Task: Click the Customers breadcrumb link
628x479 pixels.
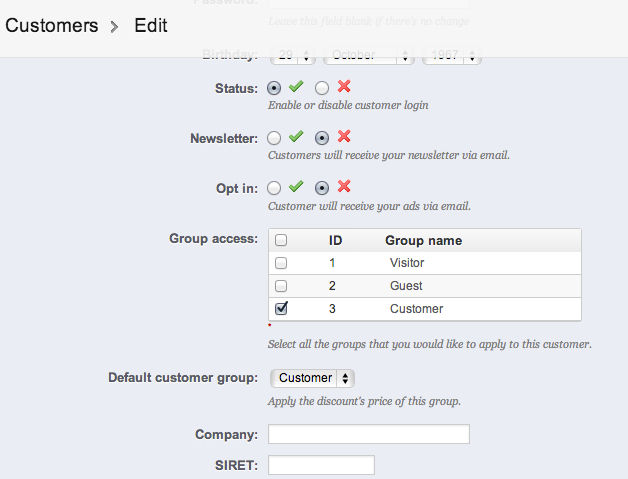Action: (52, 25)
